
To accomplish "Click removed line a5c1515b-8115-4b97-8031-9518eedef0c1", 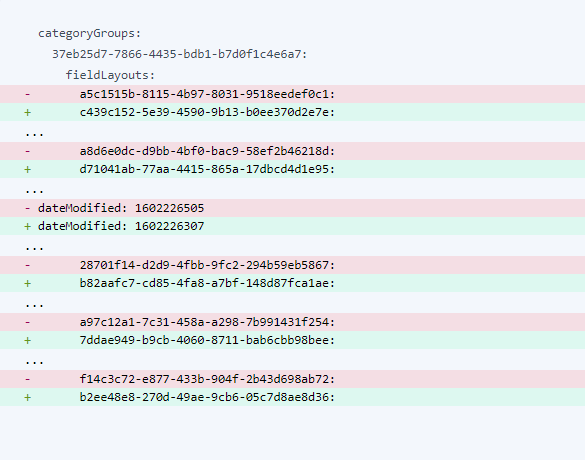I will 292,94.
